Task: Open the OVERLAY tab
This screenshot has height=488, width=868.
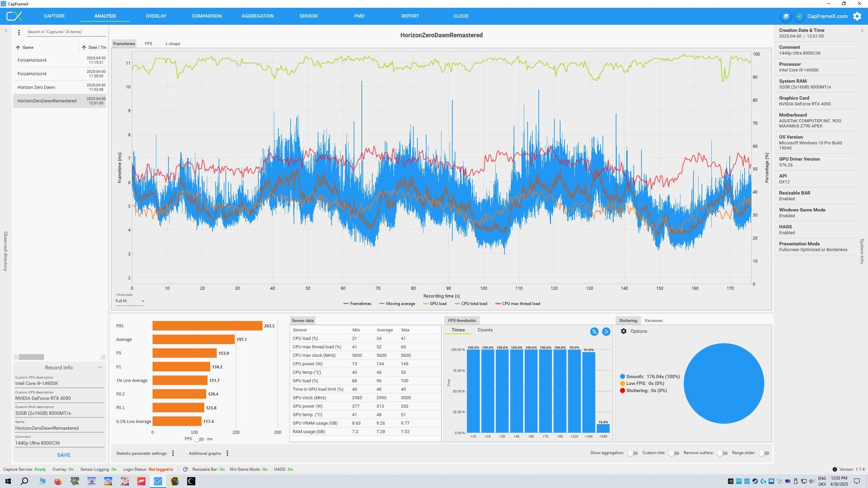Action: tap(156, 16)
